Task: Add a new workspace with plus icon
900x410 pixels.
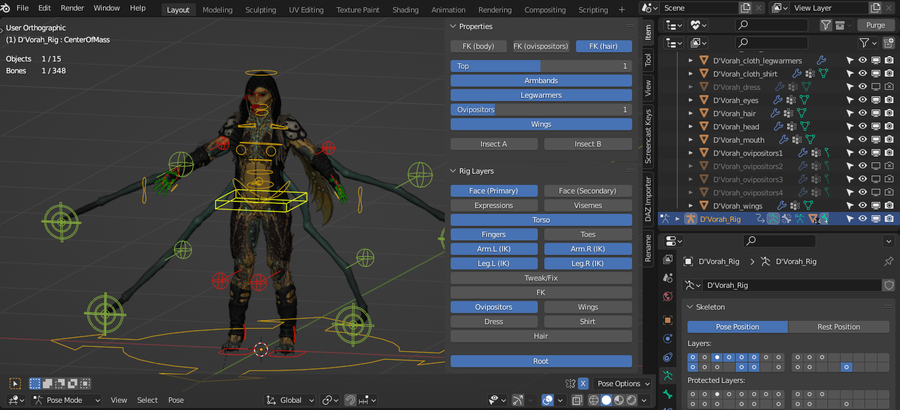Action: (622, 10)
